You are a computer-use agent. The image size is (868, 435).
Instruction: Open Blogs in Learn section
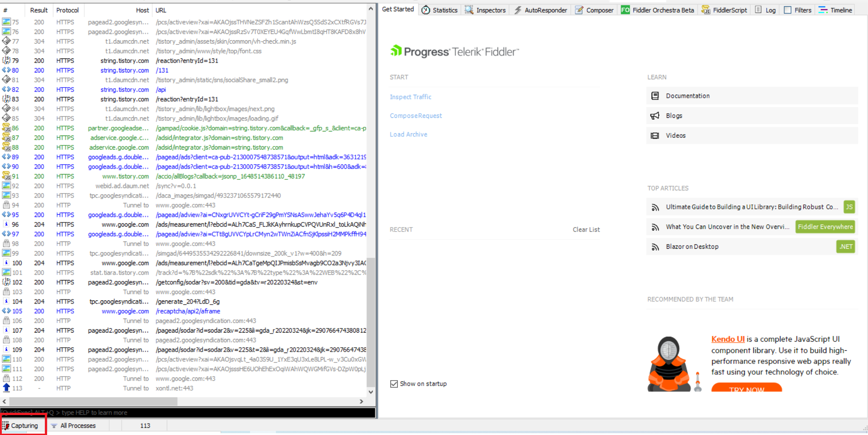tap(752, 116)
